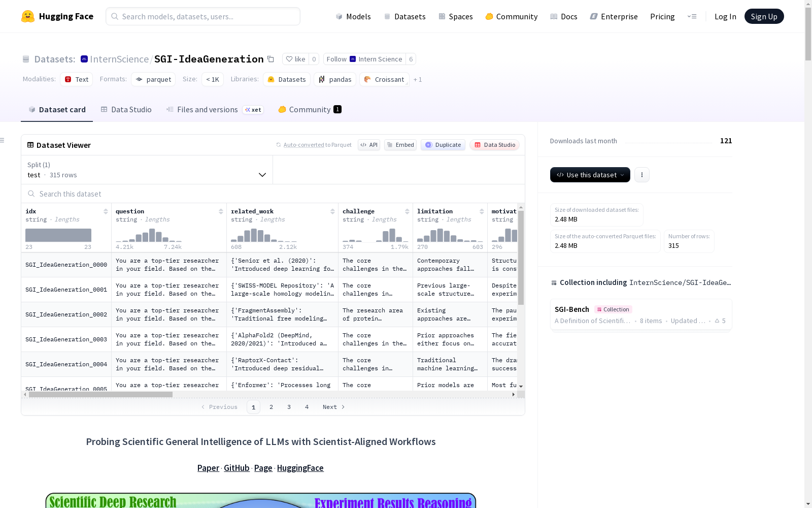Go to page 4 of the dataset

pos(307,407)
